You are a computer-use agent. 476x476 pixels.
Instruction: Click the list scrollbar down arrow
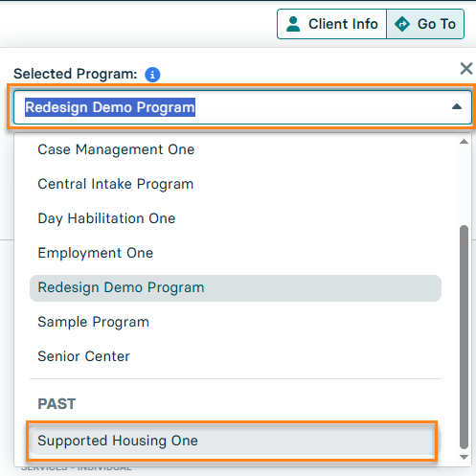click(x=464, y=457)
